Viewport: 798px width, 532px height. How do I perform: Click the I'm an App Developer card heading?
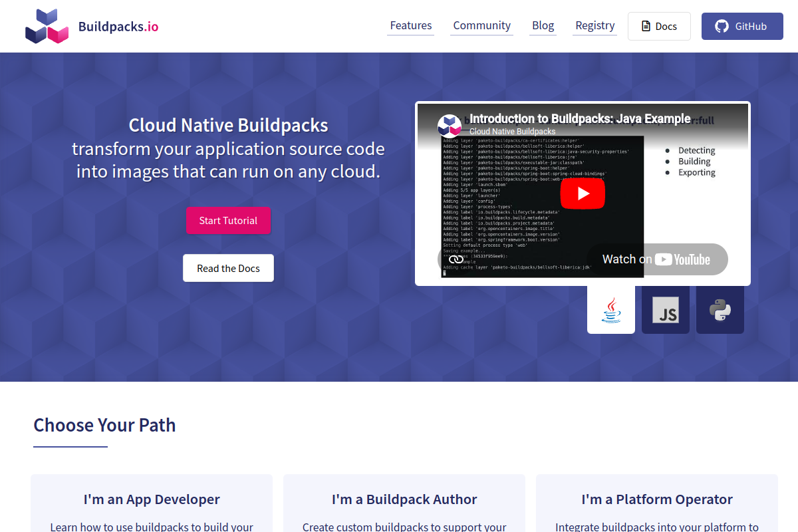[x=152, y=499]
